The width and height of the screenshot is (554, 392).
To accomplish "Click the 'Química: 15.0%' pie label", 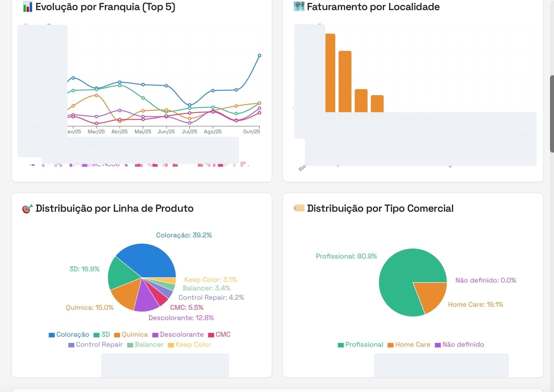I will coord(90,308).
